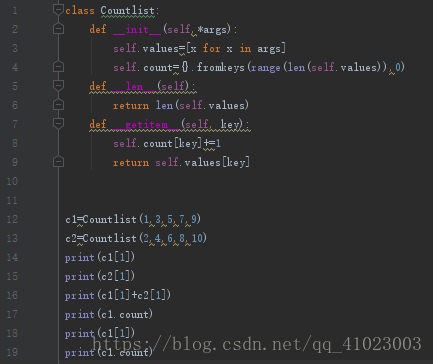Collapse the __getitem__ method fold on line 7

(58, 123)
